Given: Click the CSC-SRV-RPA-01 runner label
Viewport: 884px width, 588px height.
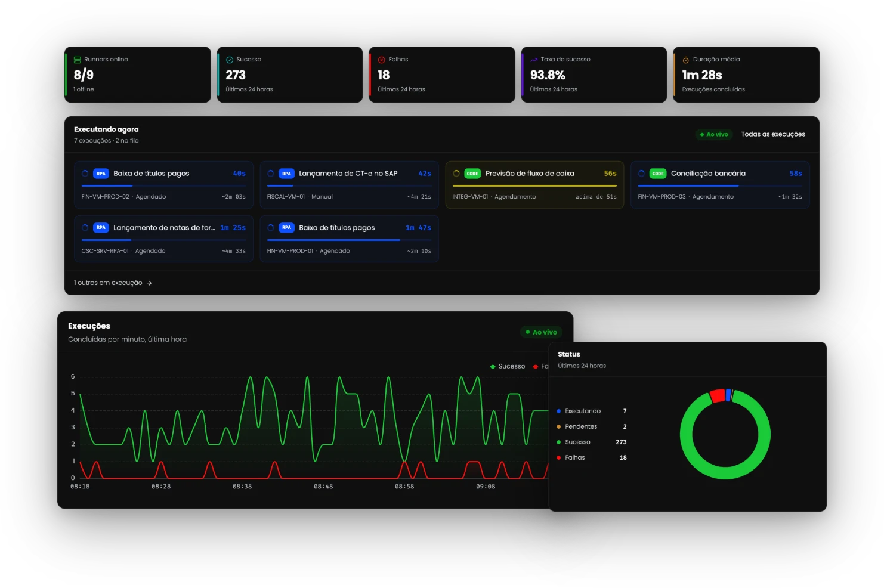Looking at the screenshot, I should coord(105,251).
